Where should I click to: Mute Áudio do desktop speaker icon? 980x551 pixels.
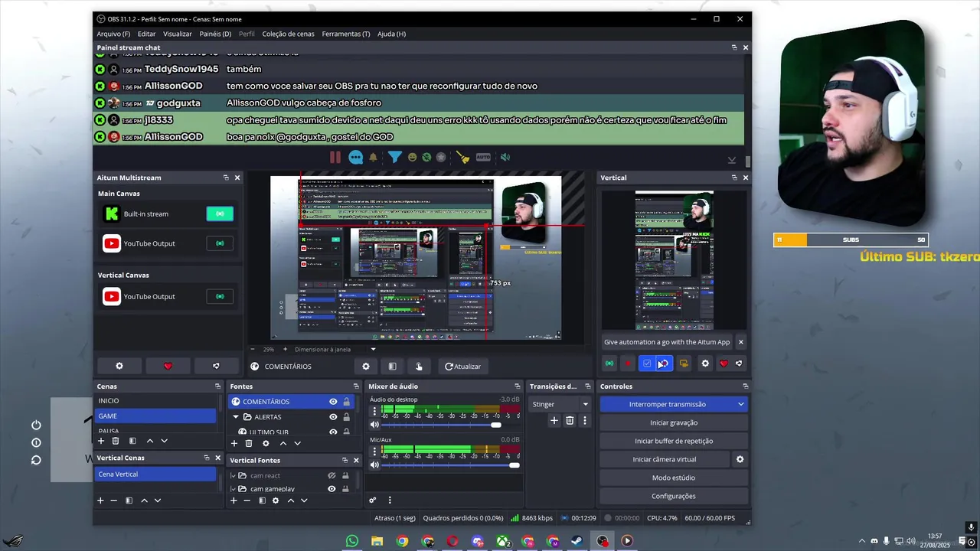(374, 425)
